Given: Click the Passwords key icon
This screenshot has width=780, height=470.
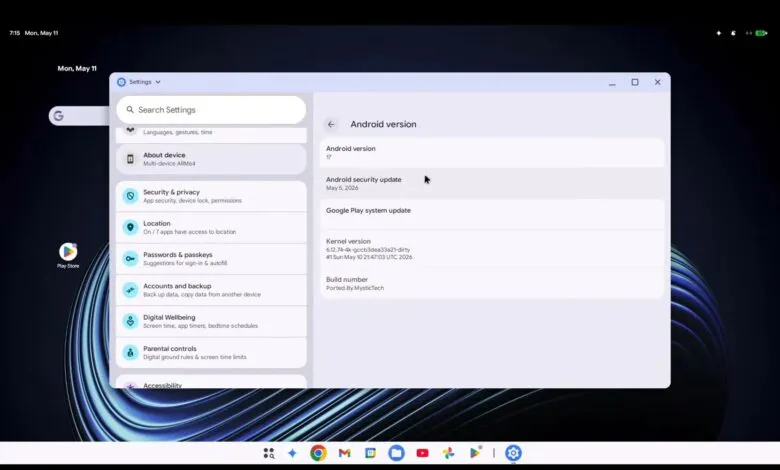Looking at the screenshot, I should coord(130,259).
